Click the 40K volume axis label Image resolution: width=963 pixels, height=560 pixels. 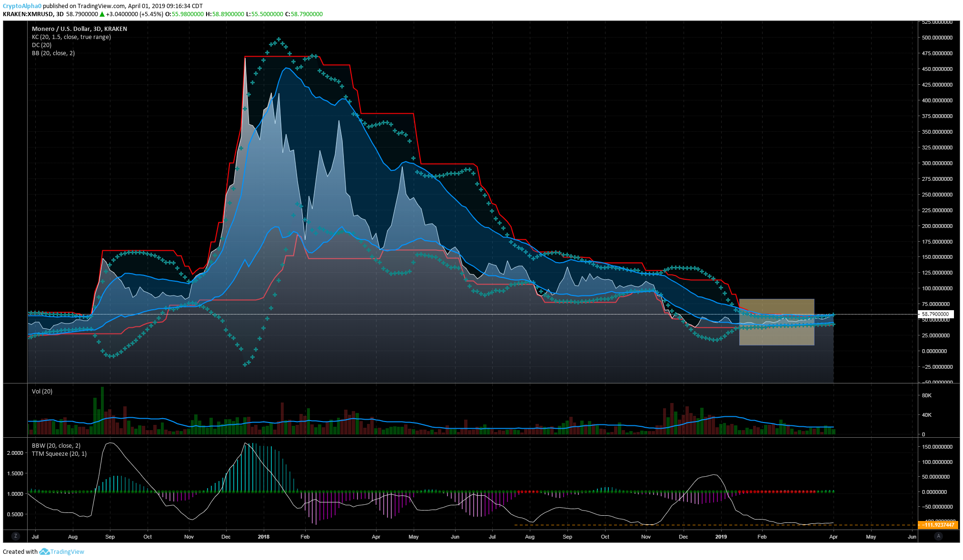tap(927, 415)
